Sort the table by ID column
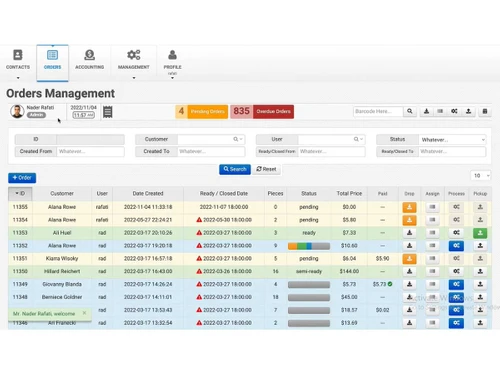The image size is (500, 375). pos(20,193)
